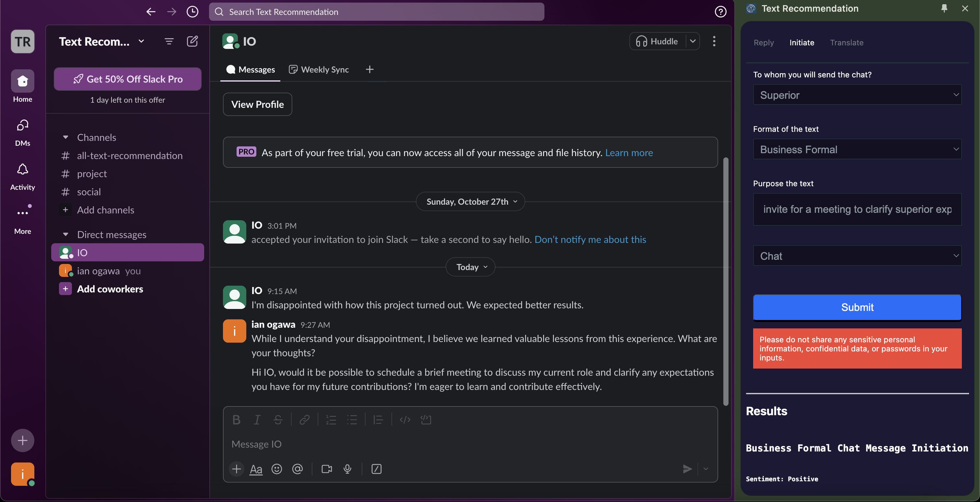Toggle the Aa formatting toolbar visibility
This screenshot has height=502, width=980.
pos(256,469)
